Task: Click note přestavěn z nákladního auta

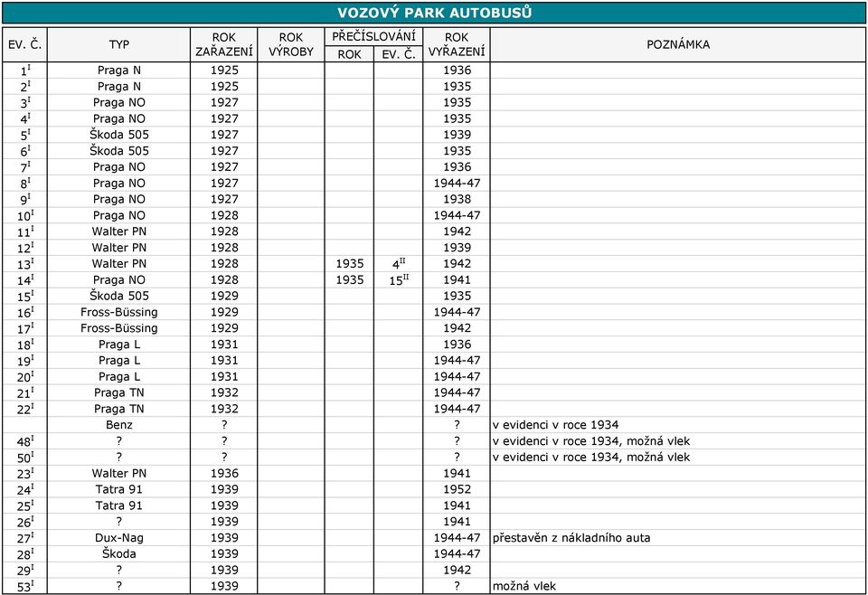Action: pos(571,537)
